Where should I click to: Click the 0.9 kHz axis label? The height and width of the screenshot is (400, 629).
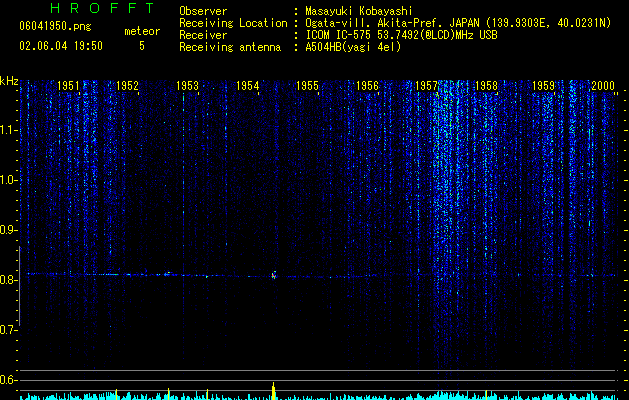click(x=8, y=230)
